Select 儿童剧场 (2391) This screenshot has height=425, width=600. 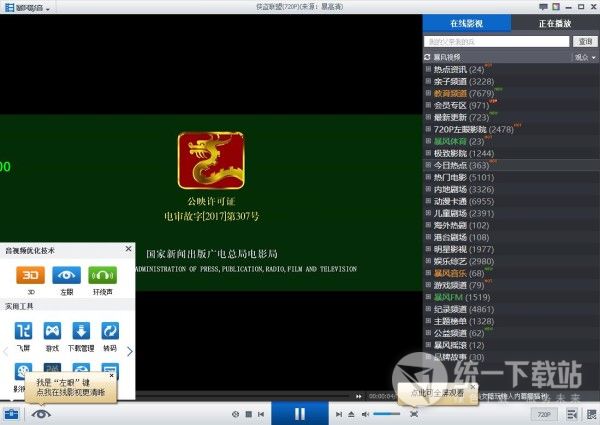pyautogui.click(x=464, y=213)
